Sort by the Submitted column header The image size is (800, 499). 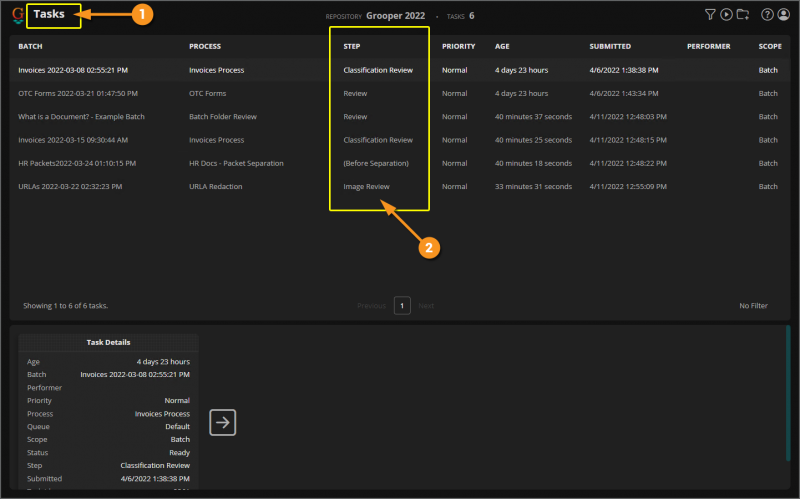click(x=611, y=47)
